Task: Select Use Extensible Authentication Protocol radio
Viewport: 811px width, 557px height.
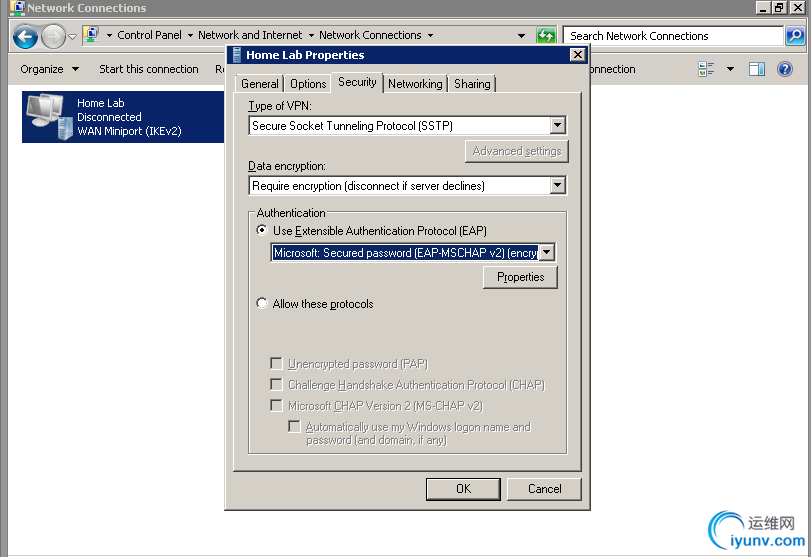Action: tap(262, 230)
